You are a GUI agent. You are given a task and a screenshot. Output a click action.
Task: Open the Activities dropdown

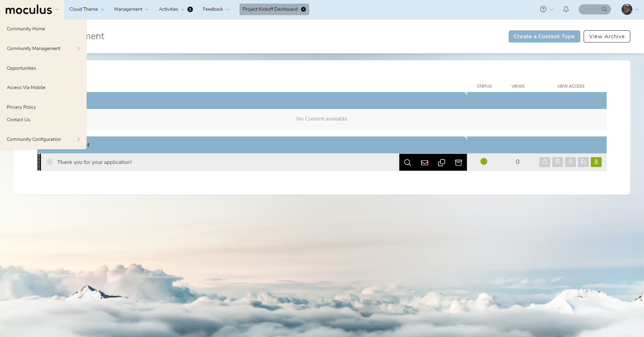[171, 9]
